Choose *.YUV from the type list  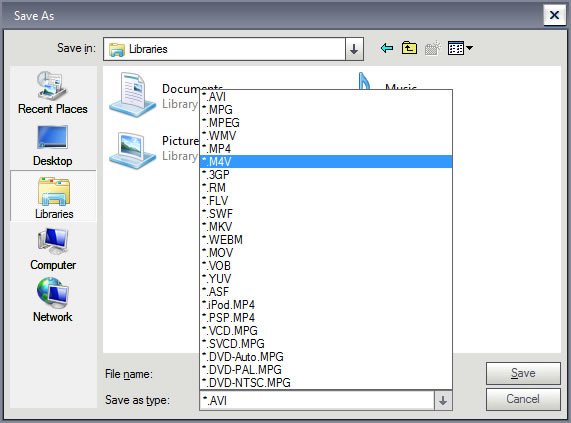tap(326, 278)
